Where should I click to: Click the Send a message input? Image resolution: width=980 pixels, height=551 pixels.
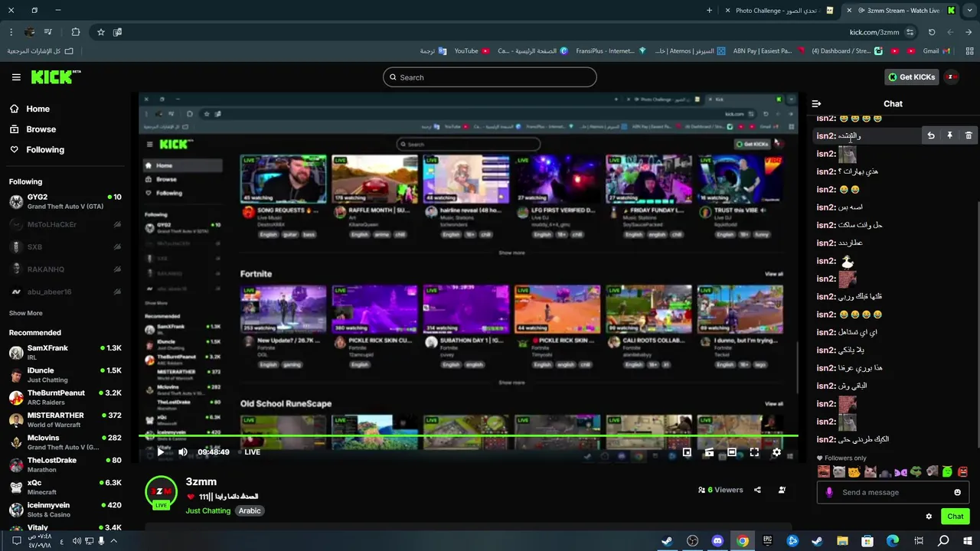click(892, 492)
